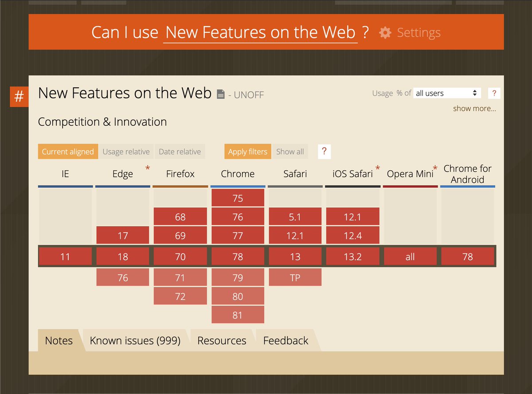This screenshot has height=394, width=532.
Task: Select Safari version 5.1 cell
Action: pyautogui.click(x=295, y=217)
